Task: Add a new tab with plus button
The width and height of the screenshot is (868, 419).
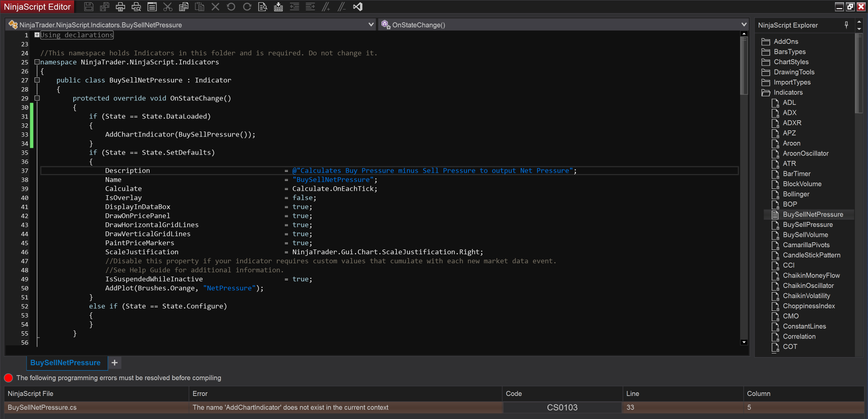Action: (115, 363)
